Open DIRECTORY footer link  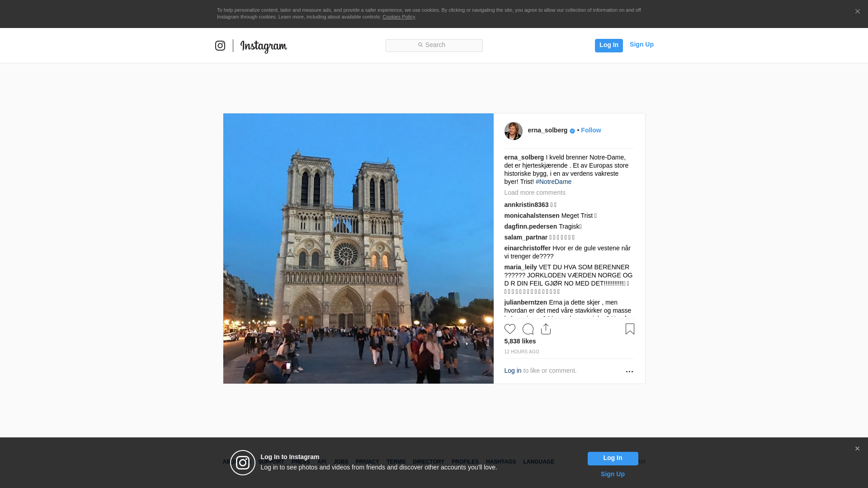[x=428, y=462]
